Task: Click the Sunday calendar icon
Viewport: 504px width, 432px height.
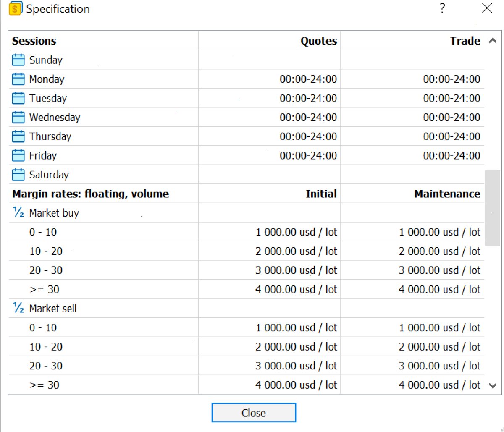Action: point(18,60)
